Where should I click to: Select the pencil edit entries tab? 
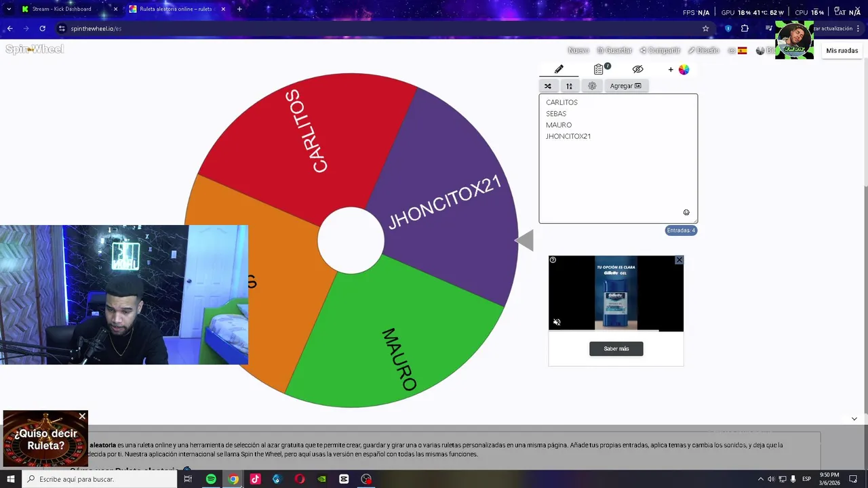point(559,69)
